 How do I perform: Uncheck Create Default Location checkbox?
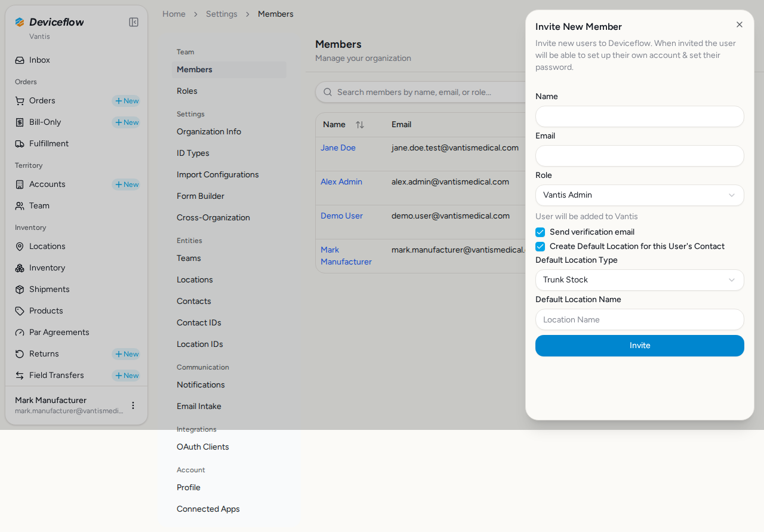[540, 247]
